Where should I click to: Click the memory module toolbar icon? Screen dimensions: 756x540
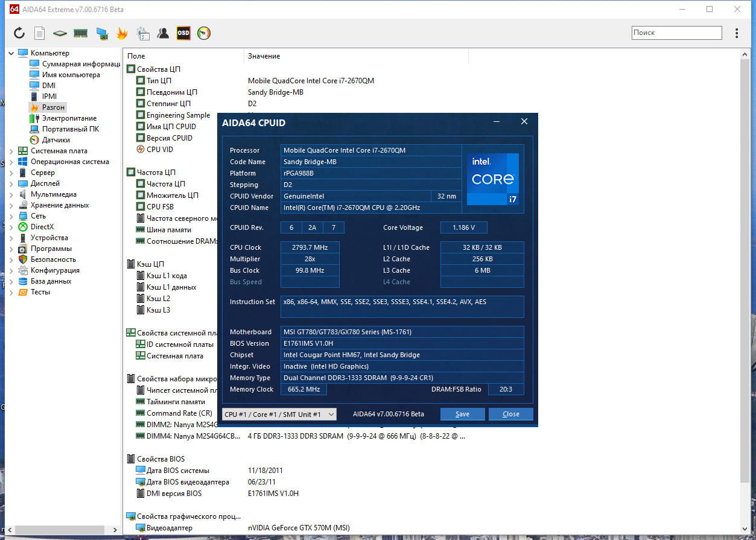tap(80, 33)
